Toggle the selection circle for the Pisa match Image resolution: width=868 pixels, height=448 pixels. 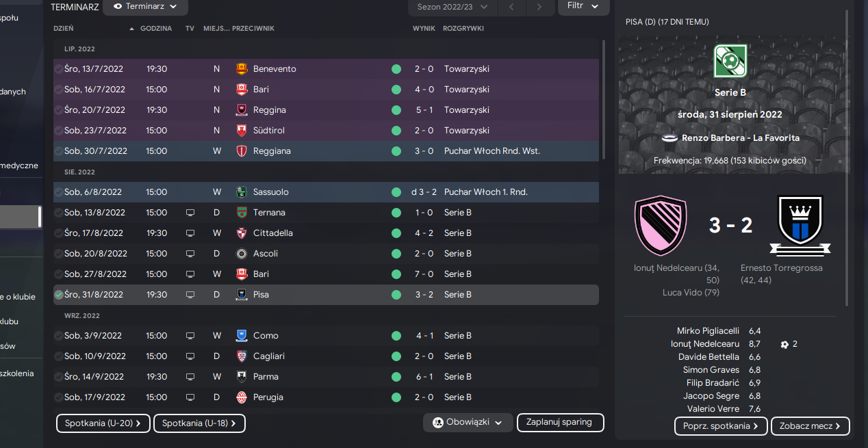[x=59, y=295]
